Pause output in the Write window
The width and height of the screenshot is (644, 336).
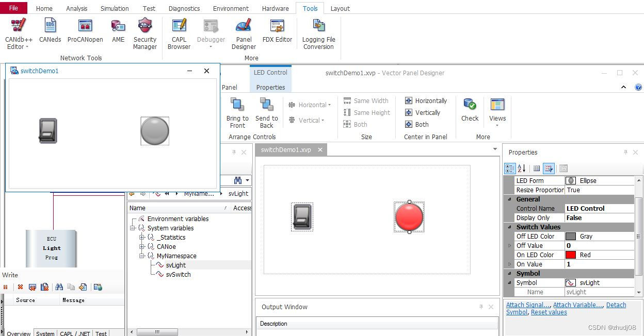tap(6, 287)
